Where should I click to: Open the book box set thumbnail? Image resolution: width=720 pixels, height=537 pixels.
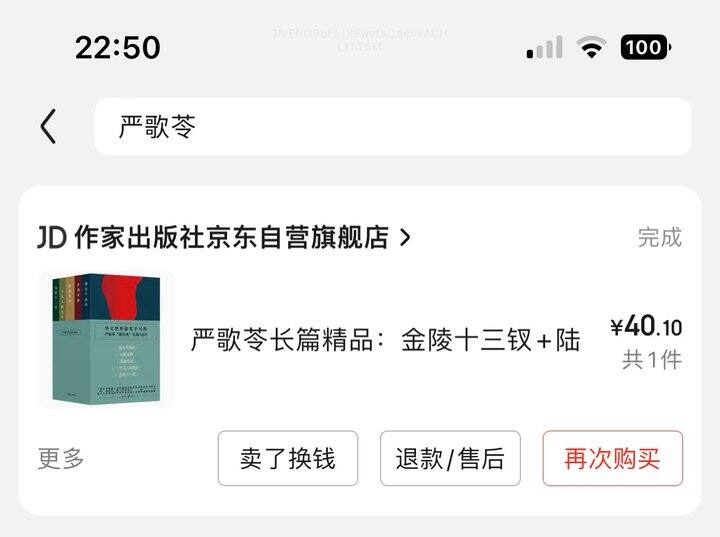106,340
